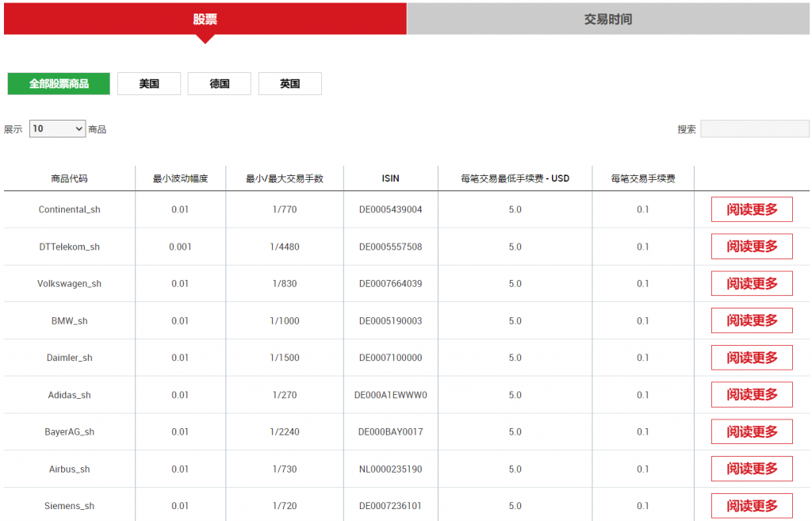
Task: Filter stocks by 美国
Action: click(x=149, y=83)
